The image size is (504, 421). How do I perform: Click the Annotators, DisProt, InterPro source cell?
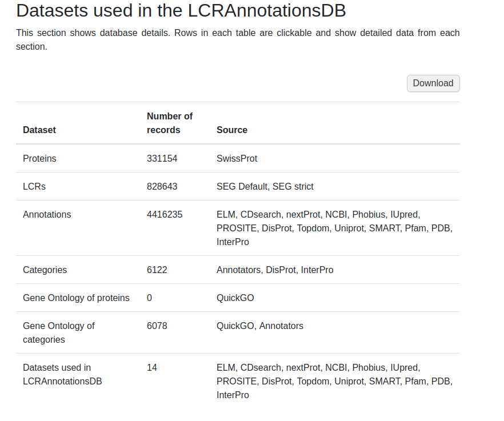(275, 270)
